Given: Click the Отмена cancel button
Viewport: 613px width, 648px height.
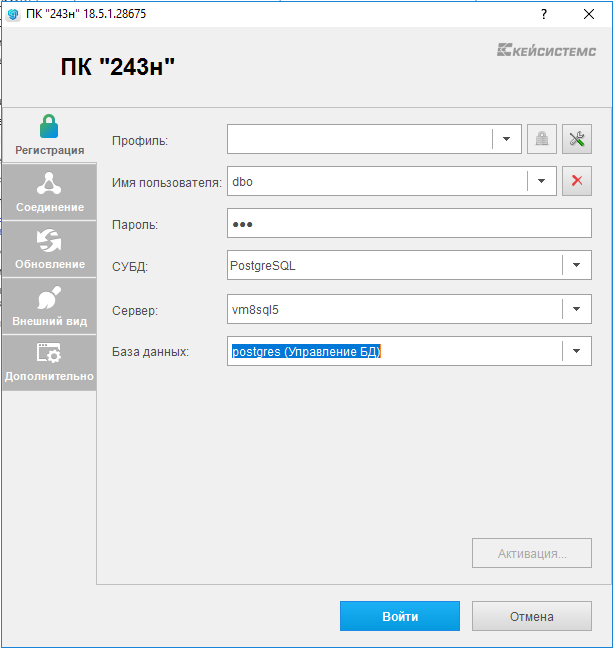Looking at the screenshot, I should coord(532,616).
